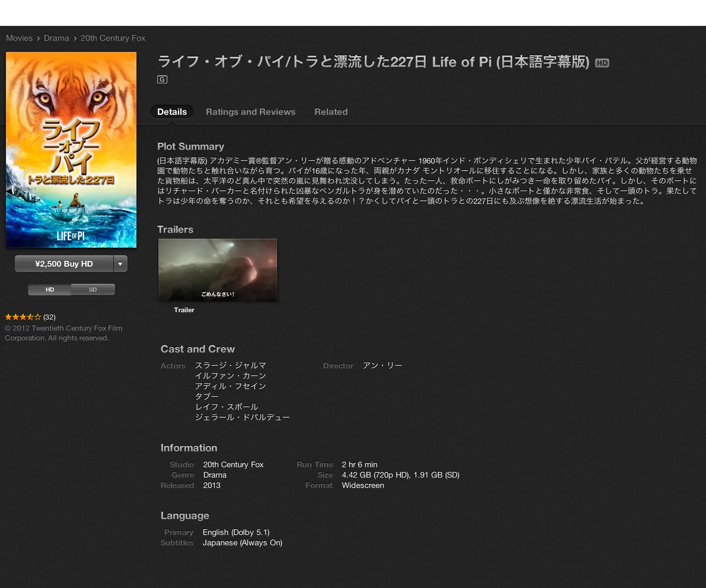Click the Cast and Crew heading

click(x=198, y=349)
